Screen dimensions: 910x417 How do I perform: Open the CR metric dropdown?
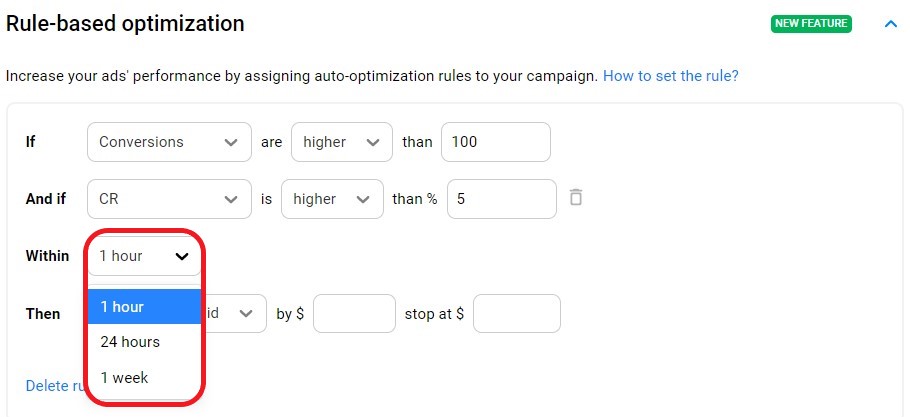click(168, 199)
